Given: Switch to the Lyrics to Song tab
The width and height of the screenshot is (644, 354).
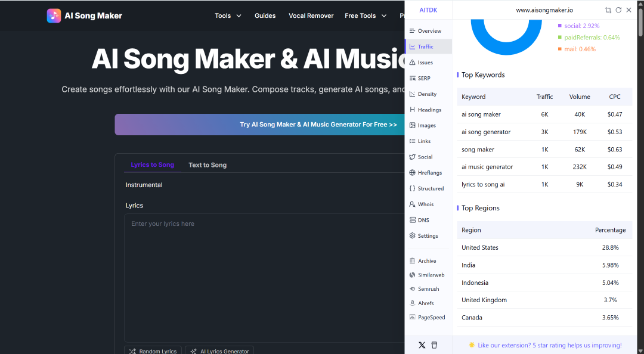Looking at the screenshot, I should pyautogui.click(x=153, y=164).
